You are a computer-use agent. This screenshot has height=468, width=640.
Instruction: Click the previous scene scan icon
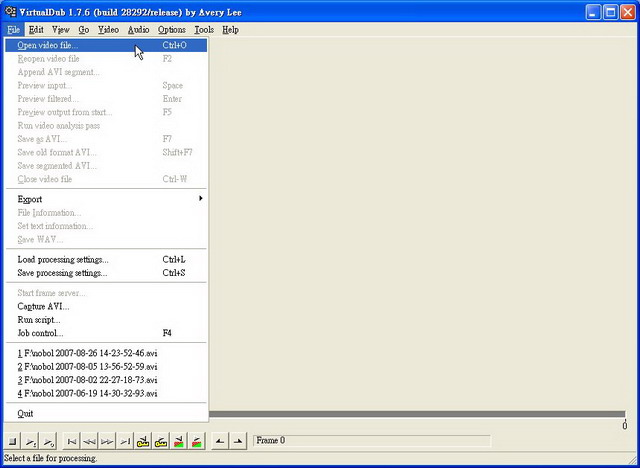(179, 441)
